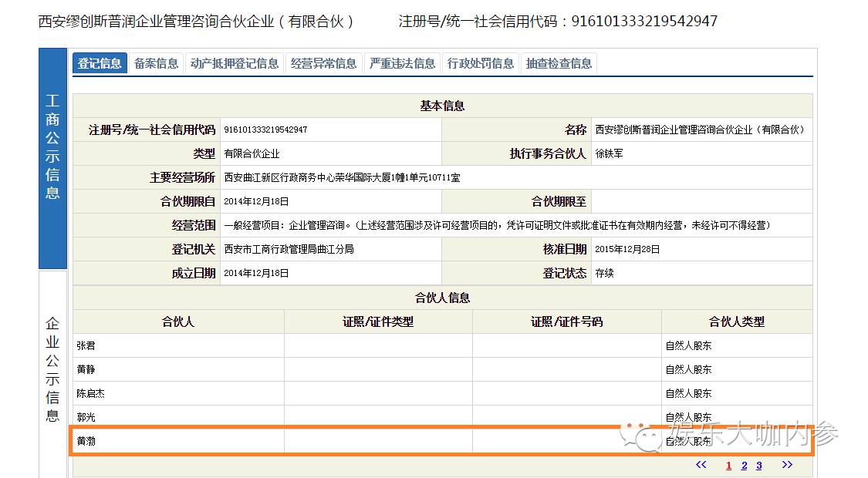Viewport: 868px width, 478px height.
Task: Open the 备案信息 tab
Action: (156, 63)
